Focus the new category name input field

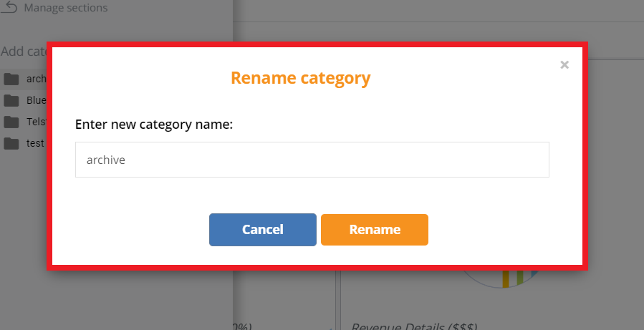(312, 160)
